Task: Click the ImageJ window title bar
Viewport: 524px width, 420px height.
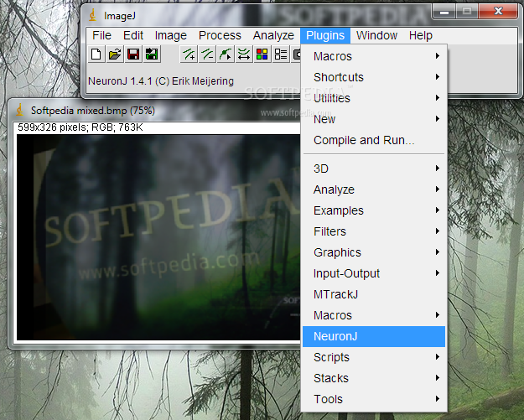Action: (x=256, y=15)
